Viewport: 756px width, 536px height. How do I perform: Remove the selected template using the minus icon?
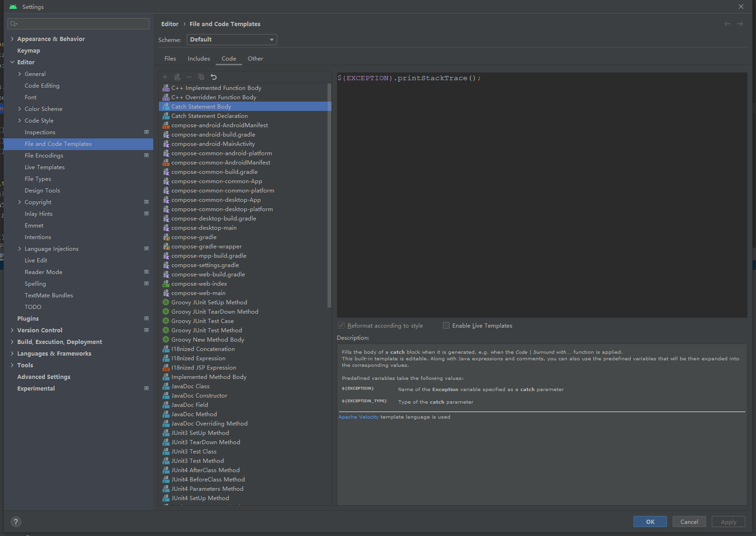pos(189,76)
